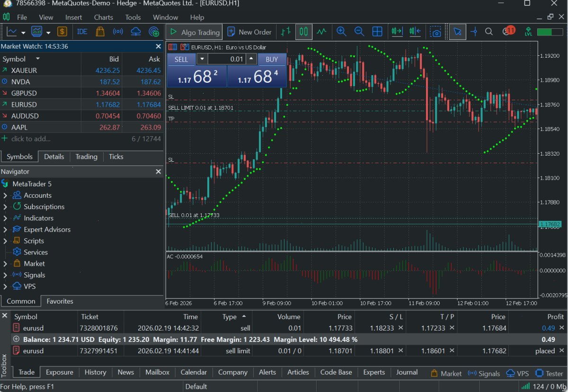The image size is (568, 392).
Task: Open the Charts menu
Action: pos(103,17)
